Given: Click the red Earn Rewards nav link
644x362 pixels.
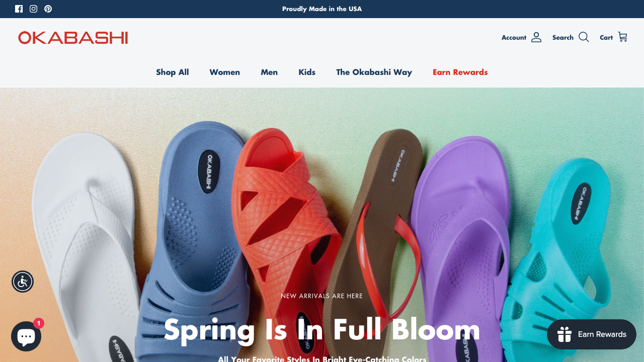Looking at the screenshot, I should pyautogui.click(x=460, y=72).
